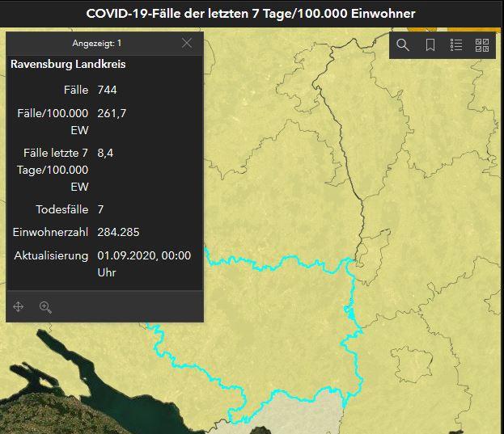This screenshot has height=434, width=504.
Task: Click the 'Angezeigt: 1' header text
Action: click(97, 43)
